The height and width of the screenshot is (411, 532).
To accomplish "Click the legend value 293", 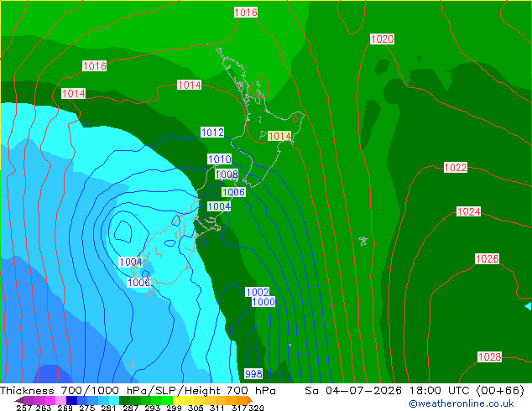I will (153, 408).
